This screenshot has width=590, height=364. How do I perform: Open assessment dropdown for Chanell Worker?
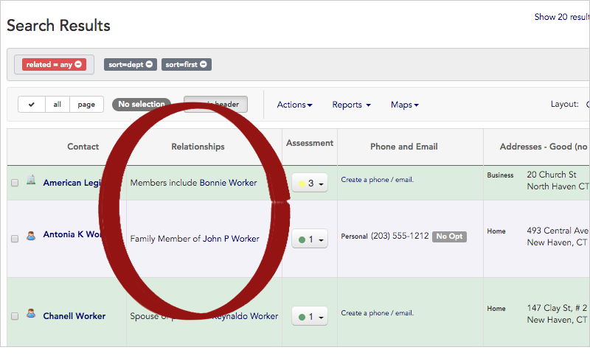point(310,317)
